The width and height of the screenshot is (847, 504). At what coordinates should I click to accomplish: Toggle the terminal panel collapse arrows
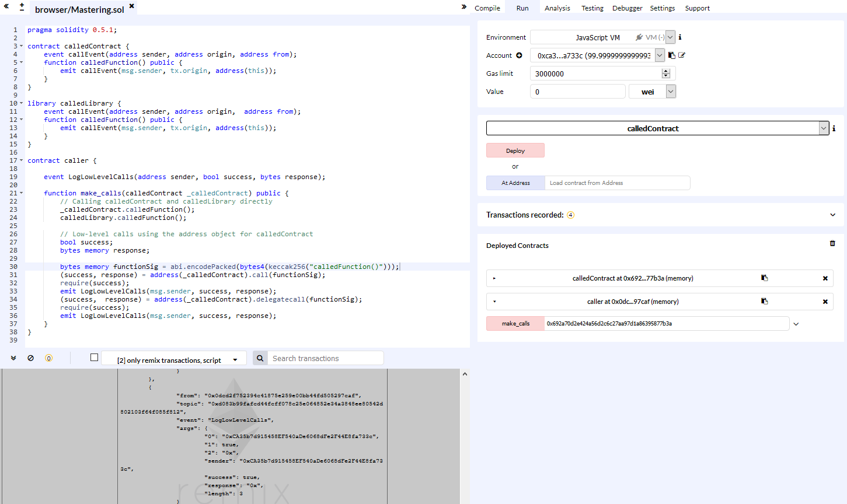point(13,358)
